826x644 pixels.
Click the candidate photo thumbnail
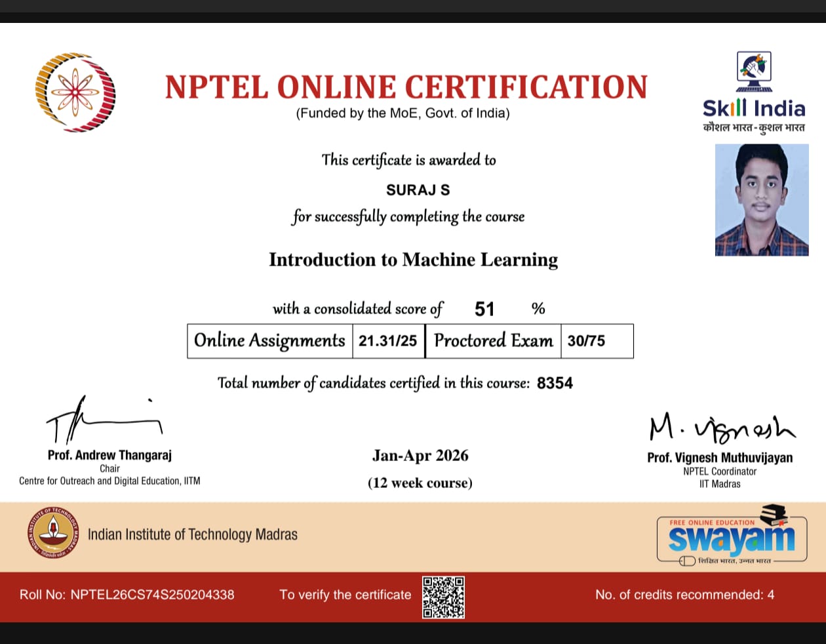coord(762,200)
